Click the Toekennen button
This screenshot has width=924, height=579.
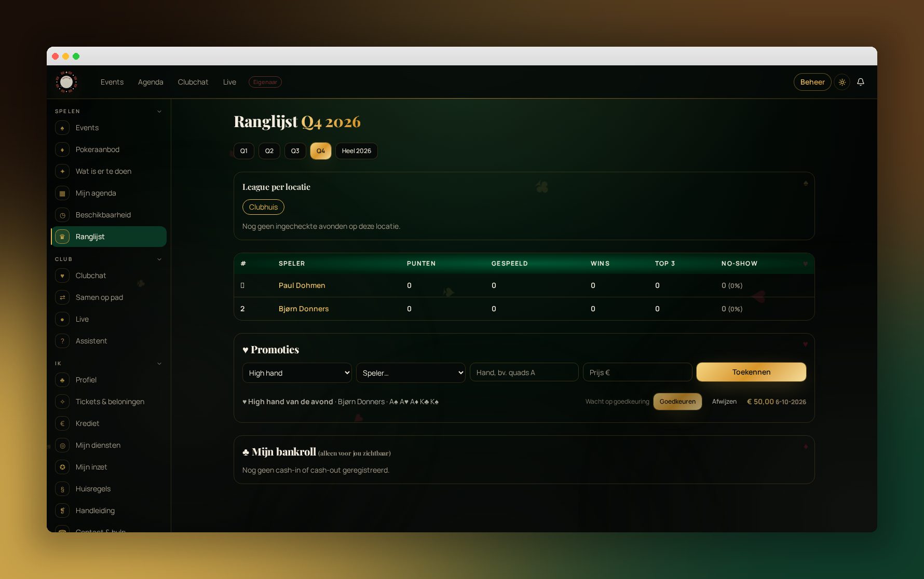click(751, 372)
